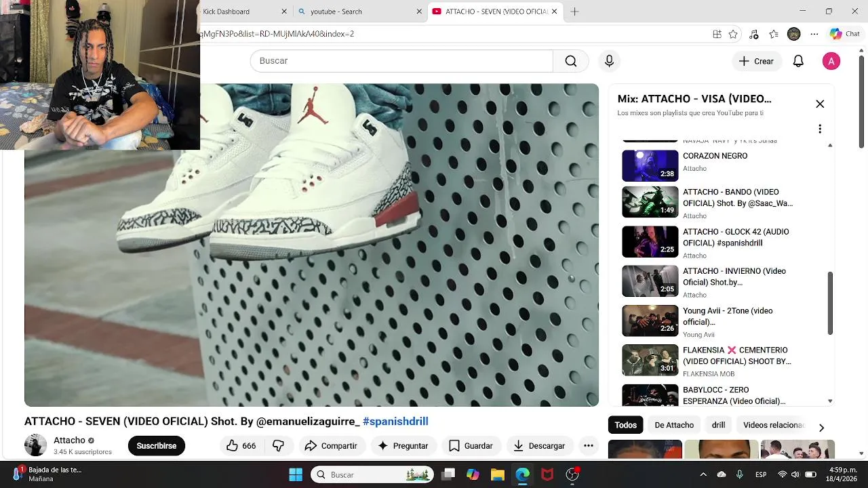This screenshot has height=488, width=868.
Task: Open browser media control music icon
Action: [x=753, y=34]
